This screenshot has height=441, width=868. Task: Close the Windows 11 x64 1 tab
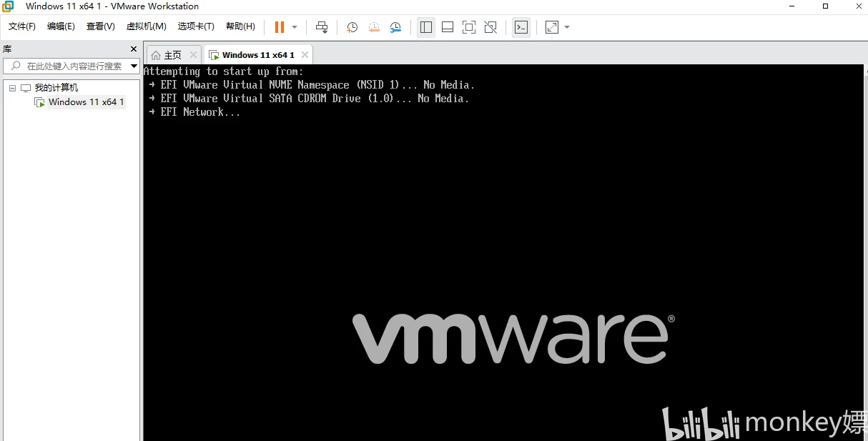point(305,55)
